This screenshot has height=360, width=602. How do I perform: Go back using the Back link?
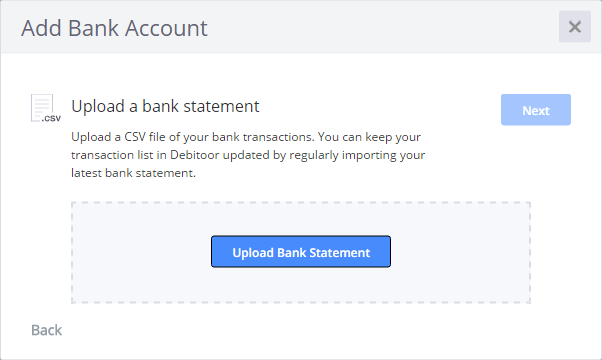(46, 330)
